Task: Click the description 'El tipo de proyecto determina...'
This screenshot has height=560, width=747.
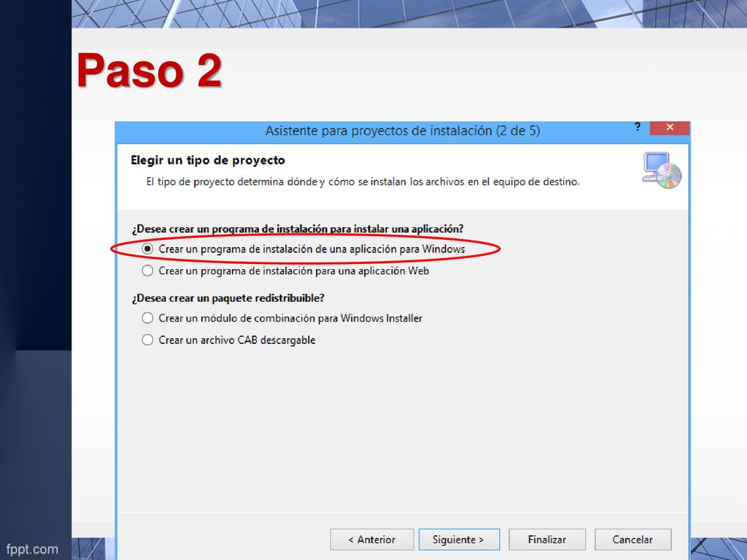Action: 363,182
